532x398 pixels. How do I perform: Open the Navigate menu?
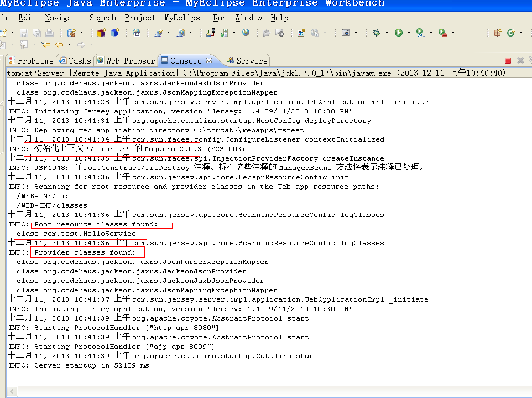click(x=63, y=18)
